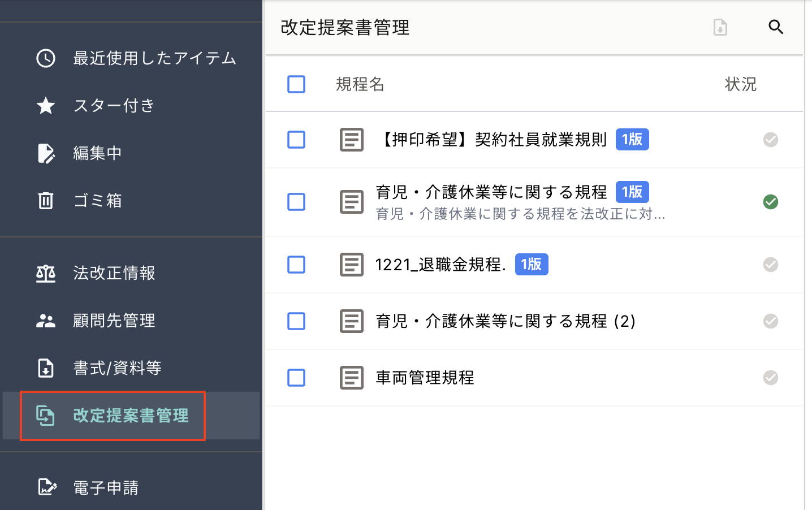
Task: Click the search magnifier icon
Action: coord(776,27)
